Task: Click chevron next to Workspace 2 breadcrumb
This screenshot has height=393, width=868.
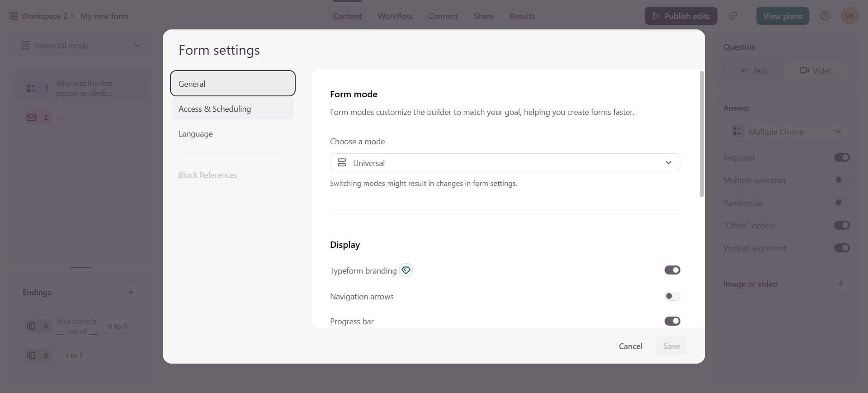Action: pyautogui.click(x=72, y=16)
